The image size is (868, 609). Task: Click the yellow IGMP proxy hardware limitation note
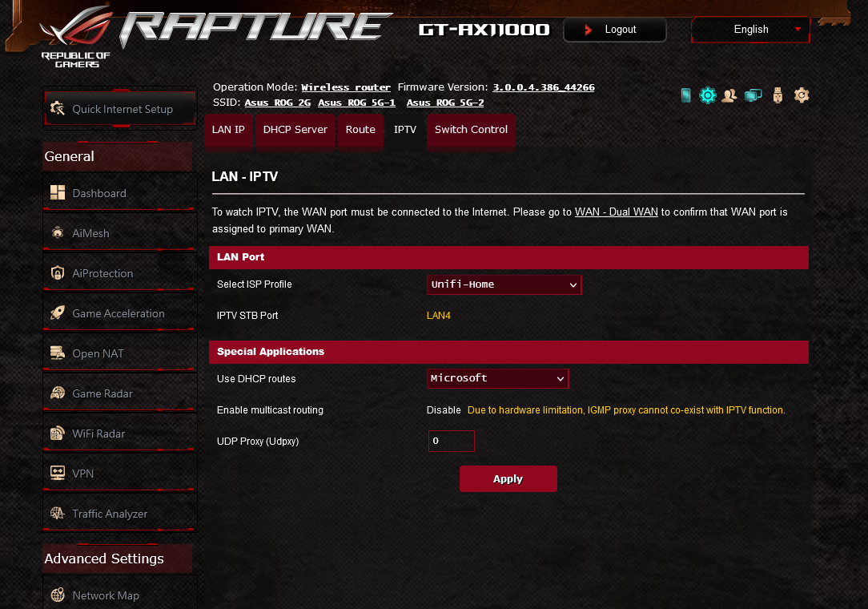[626, 410]
